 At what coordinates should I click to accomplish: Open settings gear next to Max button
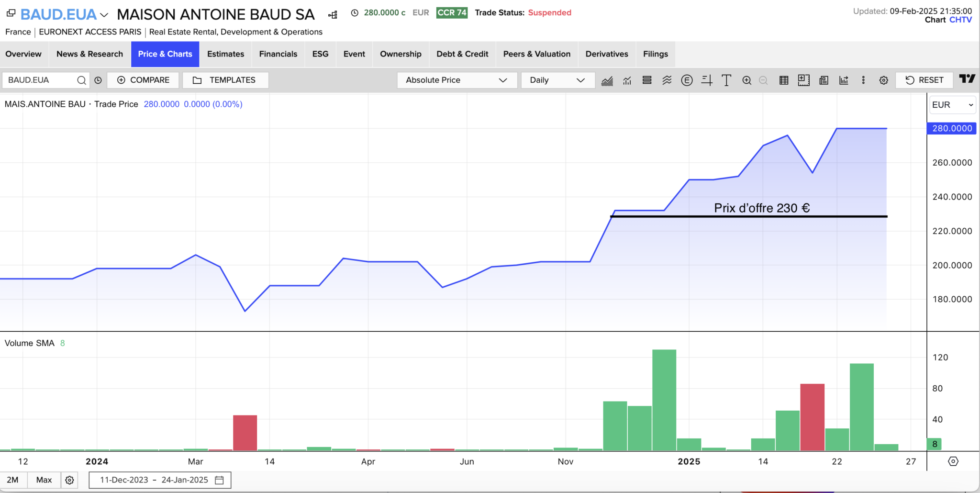69,480
